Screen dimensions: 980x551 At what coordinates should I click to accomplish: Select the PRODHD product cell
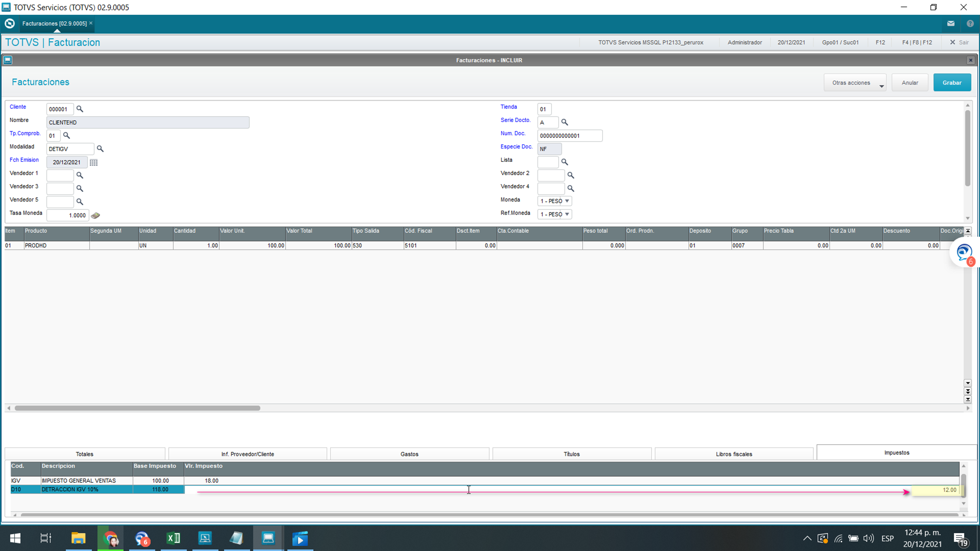point(57,246)
